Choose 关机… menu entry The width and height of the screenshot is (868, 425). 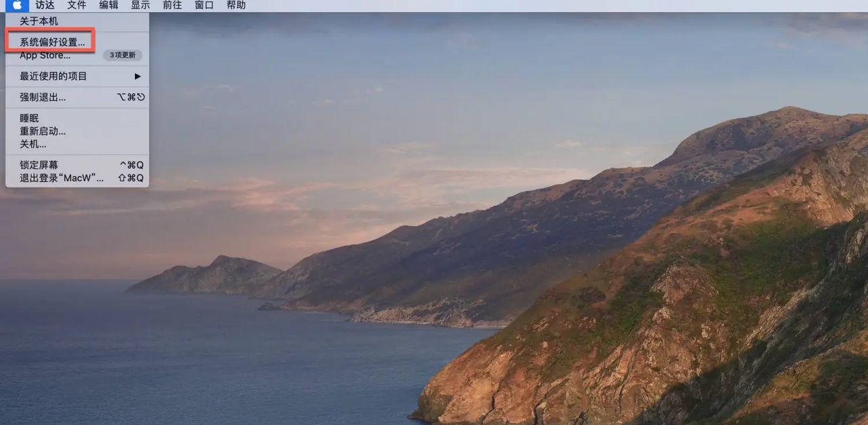tap(77, 144)
